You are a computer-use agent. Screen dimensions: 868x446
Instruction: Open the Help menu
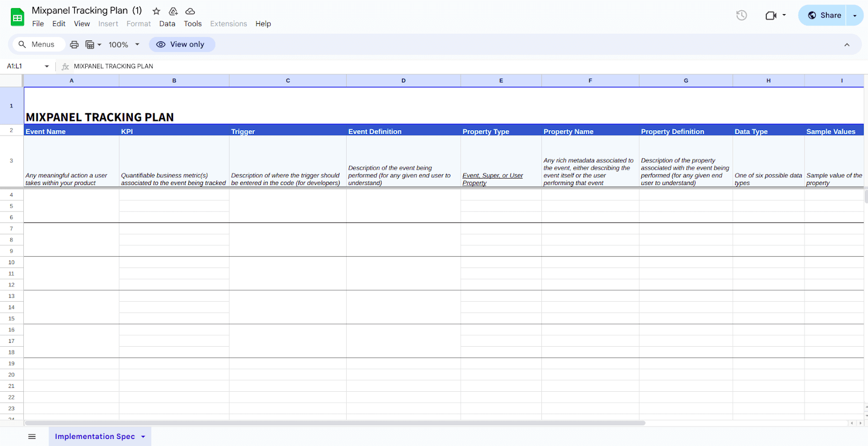point(263,24)
